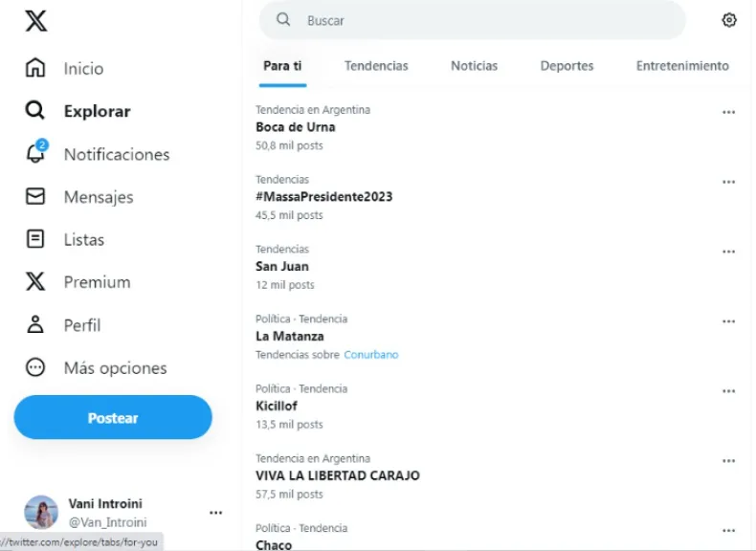Open more options for Boca de Urna trend
The image size is (756, 551).
tap(728, 112)
